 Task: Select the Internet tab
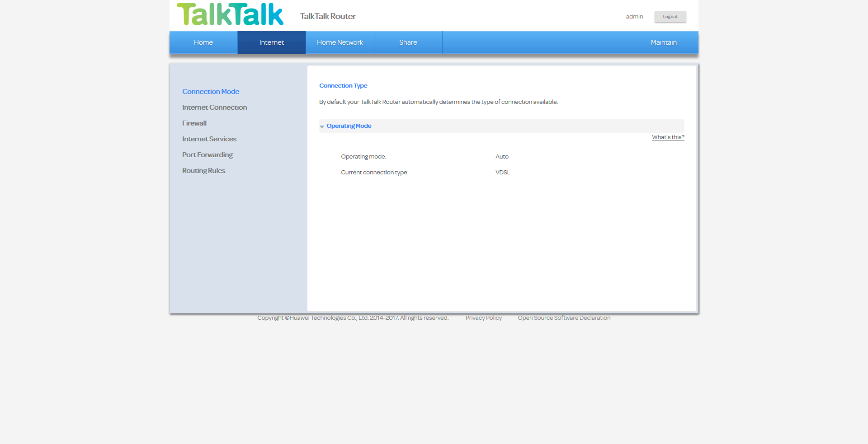(x=272, y=42)
